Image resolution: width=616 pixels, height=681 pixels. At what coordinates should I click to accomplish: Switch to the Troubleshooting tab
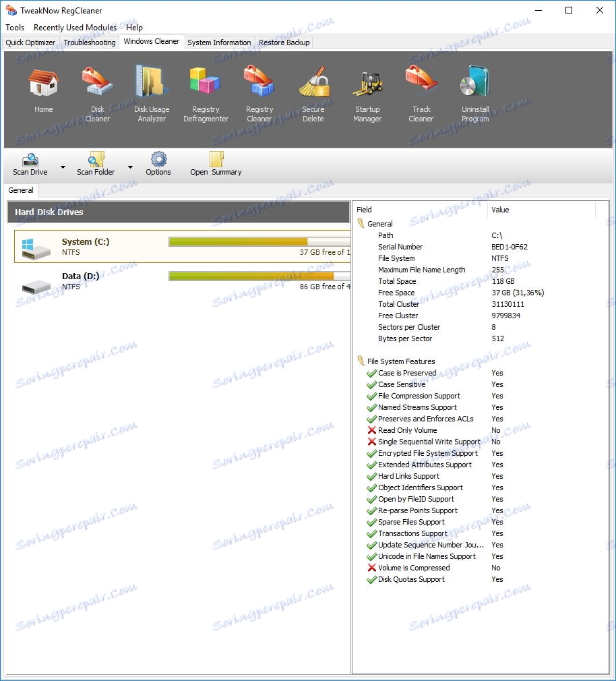point(90,42)
